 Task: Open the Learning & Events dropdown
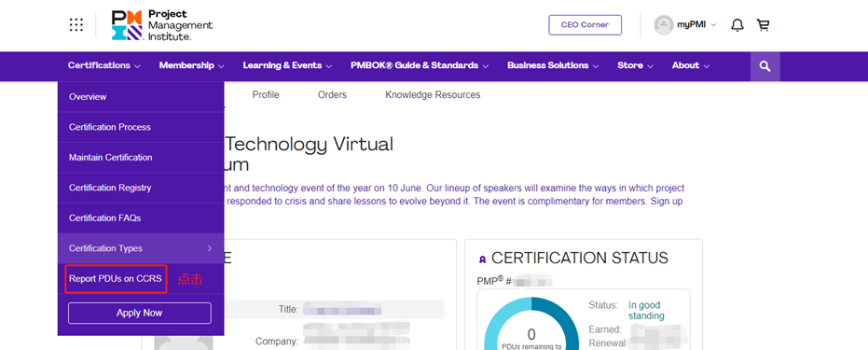[x=287, y=65]
